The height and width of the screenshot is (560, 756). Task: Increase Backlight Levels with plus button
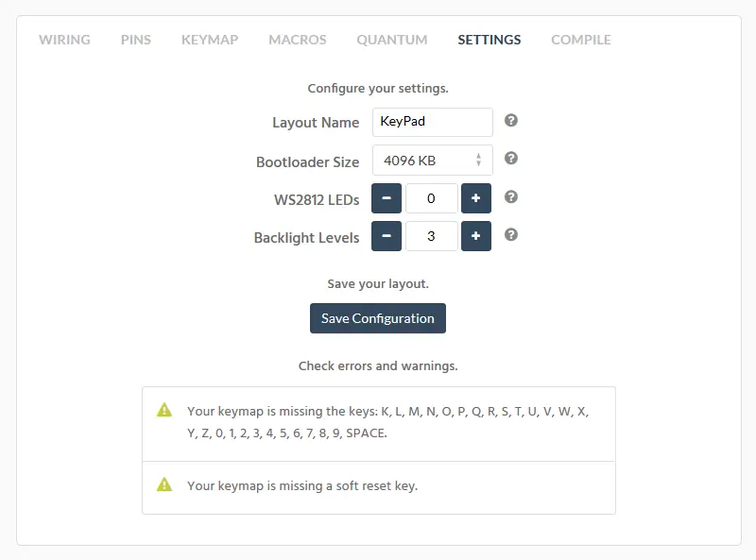[476, 236]
